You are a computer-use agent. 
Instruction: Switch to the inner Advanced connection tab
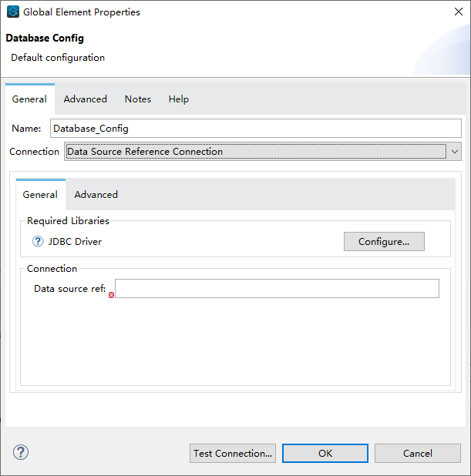[96, 195]
